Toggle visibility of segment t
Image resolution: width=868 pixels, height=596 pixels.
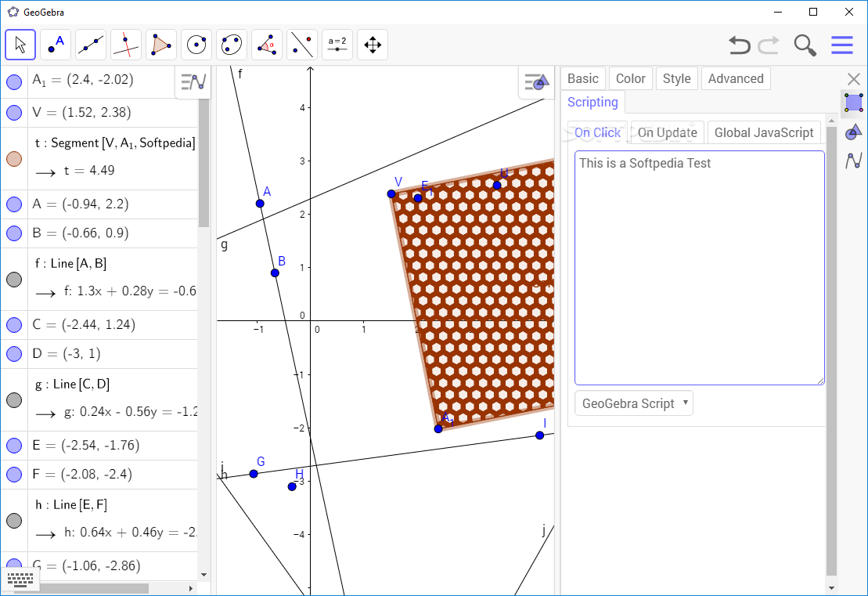(14, 159)
